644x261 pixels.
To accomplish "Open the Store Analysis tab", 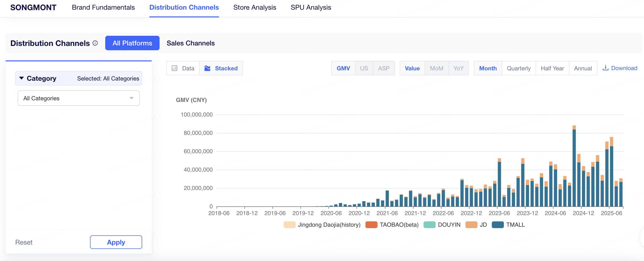I will point(254,7).
